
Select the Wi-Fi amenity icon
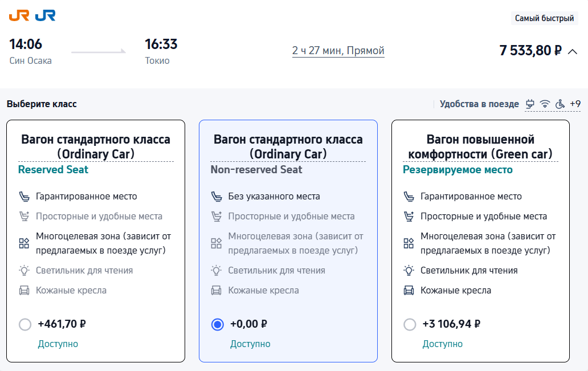point(545,104)
